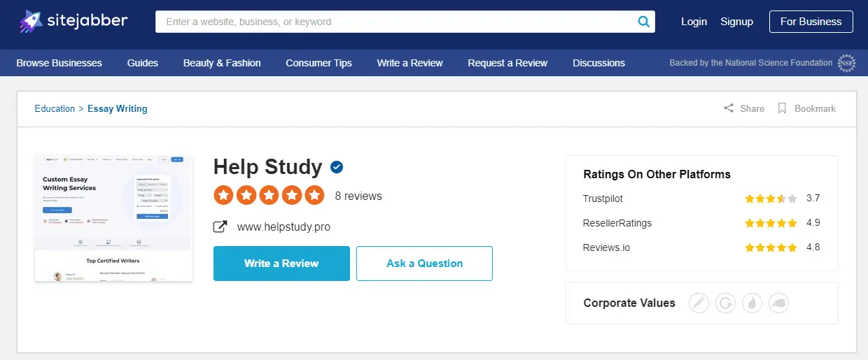Image resolution: width=868 pixels, height=360 pixels.
Task: Open Beauty & Fashion category
Action: click(222, 63)
